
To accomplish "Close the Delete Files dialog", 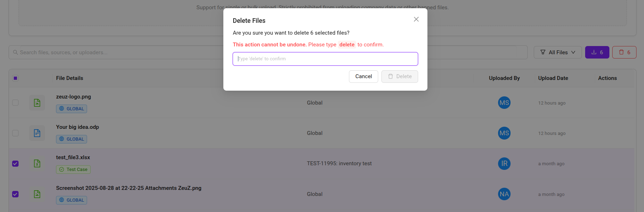I will click(x=416, y=19).
